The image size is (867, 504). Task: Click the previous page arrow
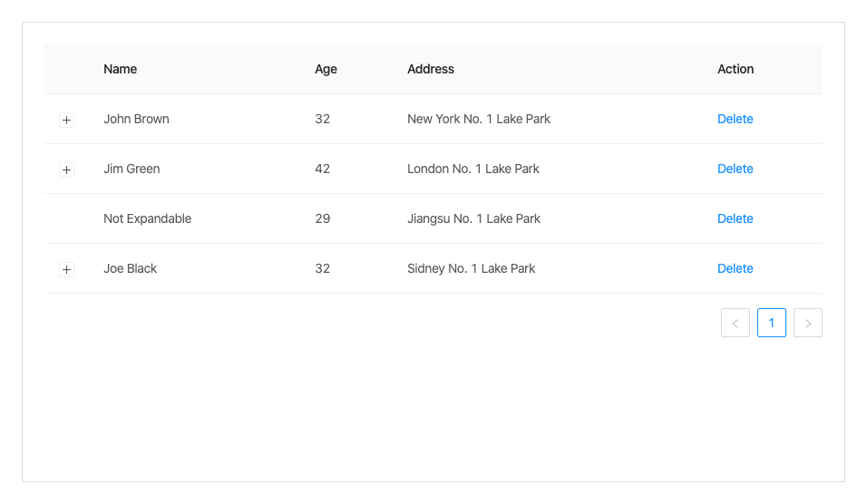[x=735, y=323]
